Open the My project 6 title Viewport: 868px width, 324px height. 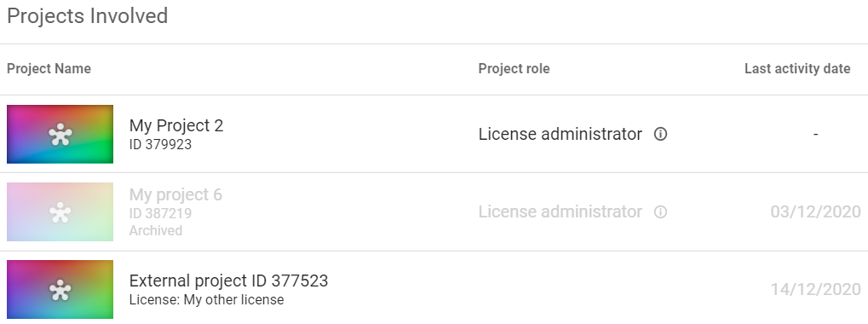(175, 194)
